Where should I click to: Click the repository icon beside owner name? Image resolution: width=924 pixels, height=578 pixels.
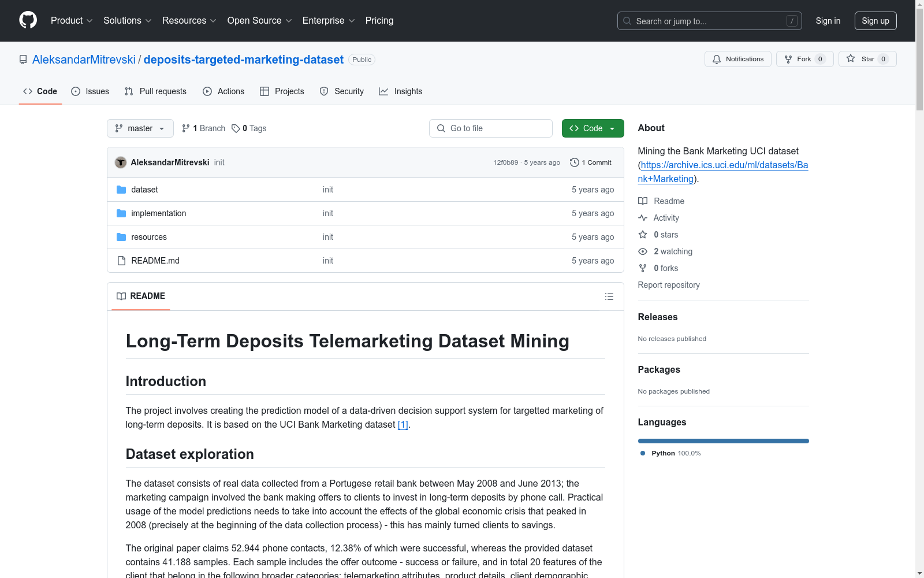[23, 60]
